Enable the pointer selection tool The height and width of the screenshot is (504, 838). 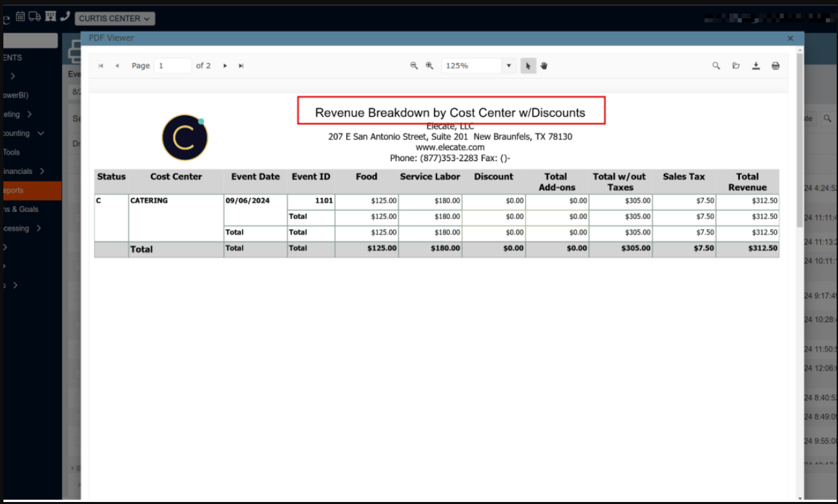click(528, 66)
